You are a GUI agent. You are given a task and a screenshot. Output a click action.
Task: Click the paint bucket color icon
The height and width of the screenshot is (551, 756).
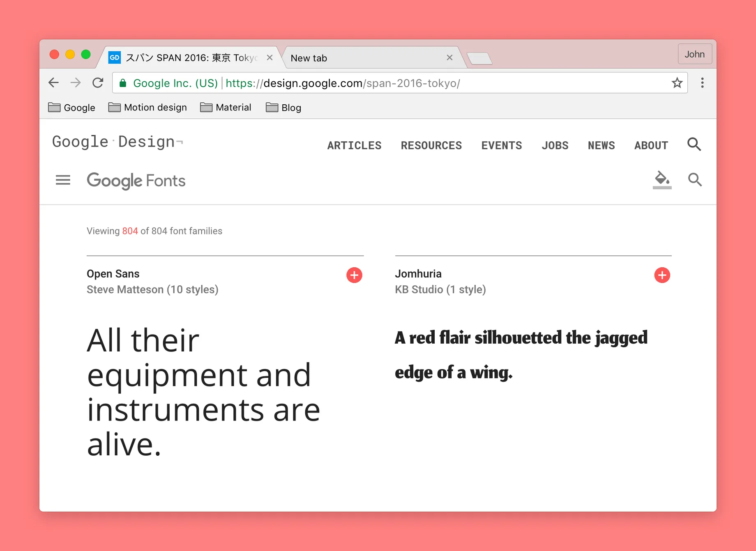tap(662, 180)
